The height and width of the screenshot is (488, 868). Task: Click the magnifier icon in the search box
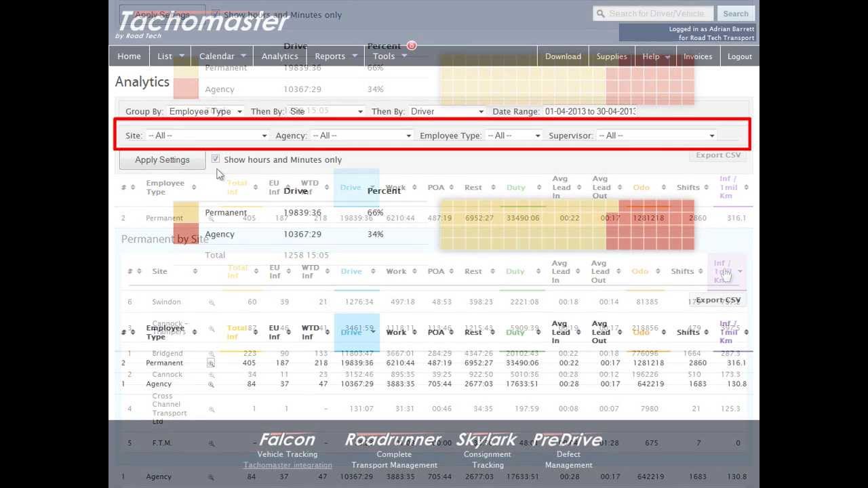pyautogui.click(x=599, y=14)
